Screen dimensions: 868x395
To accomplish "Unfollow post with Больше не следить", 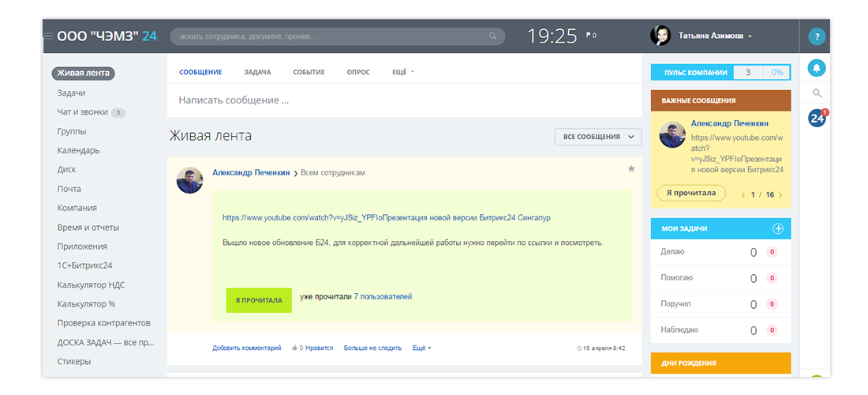I will coord(372,348).
